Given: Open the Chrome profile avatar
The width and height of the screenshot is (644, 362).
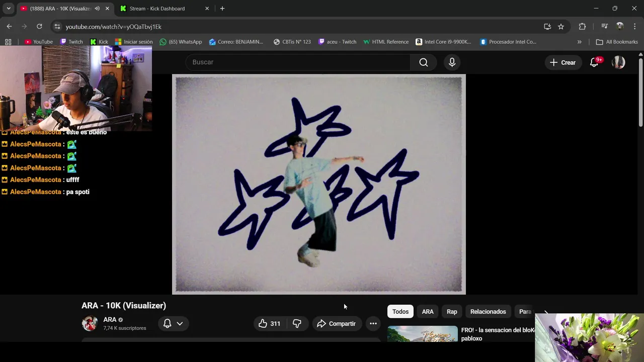Looking at the screenshot, I should pyautogui.click(x=620, y=27).
